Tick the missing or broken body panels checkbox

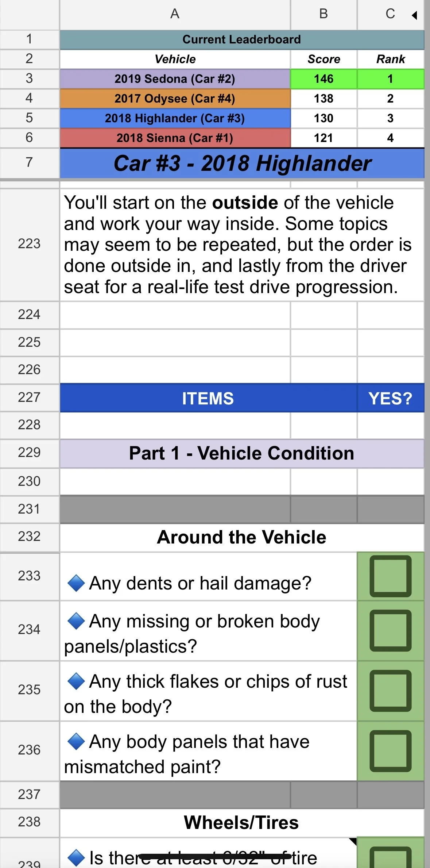(390, 630)
